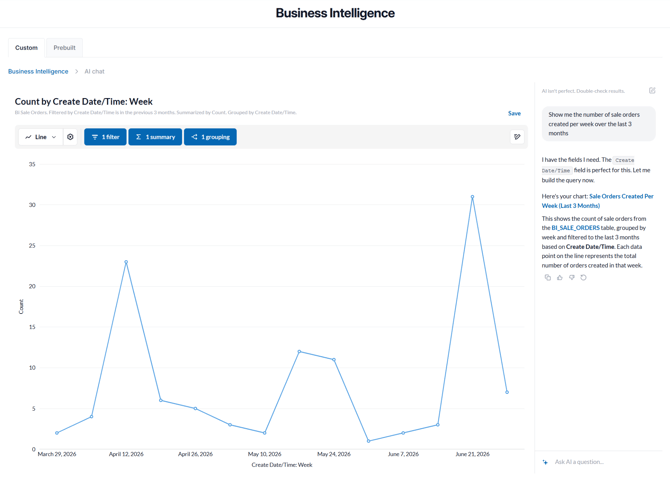Open the 1 summary button
The image size is (670, 479).
pyautogui.click(x=155, y=137)
